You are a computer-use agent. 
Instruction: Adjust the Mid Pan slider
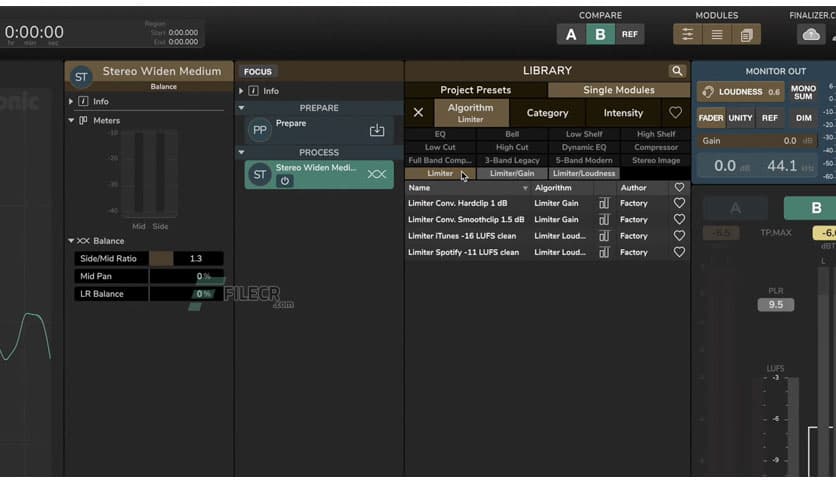click(186, 276)
